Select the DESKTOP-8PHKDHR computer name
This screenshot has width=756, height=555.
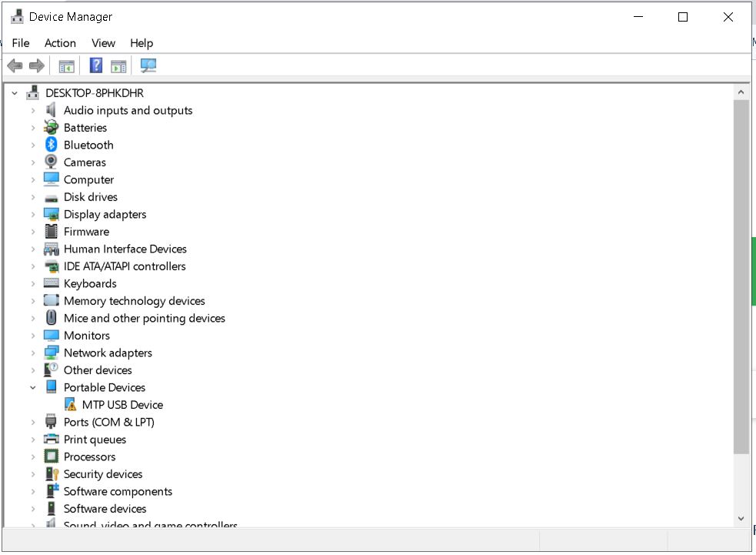pos(95,92)
